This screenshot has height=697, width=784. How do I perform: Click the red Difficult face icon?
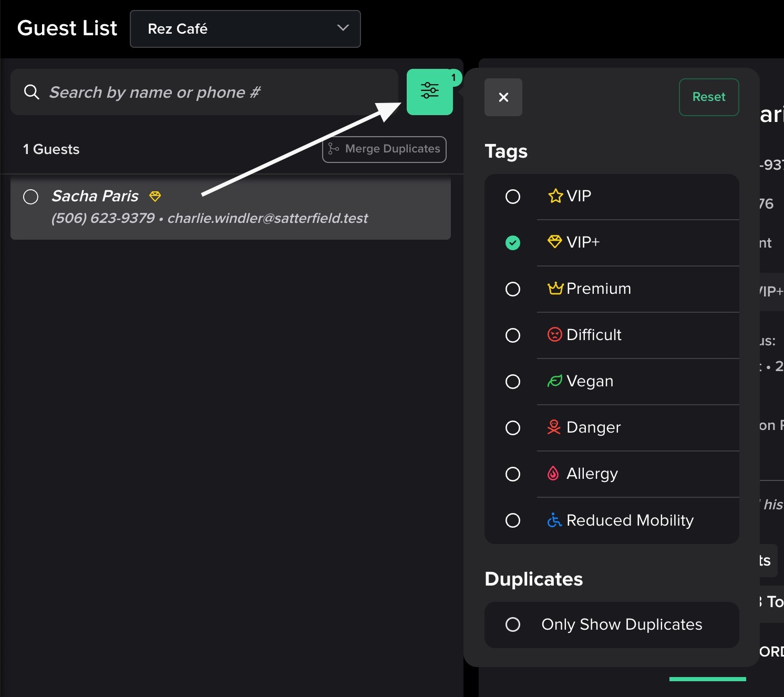(554, 335)
